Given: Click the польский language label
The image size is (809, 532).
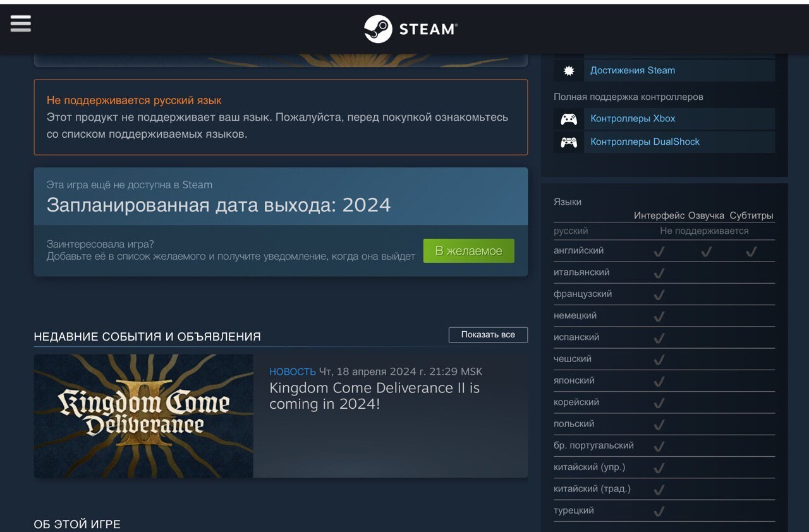Looking at the screenshot, I should pyautogui.click(x=574, y=423).
